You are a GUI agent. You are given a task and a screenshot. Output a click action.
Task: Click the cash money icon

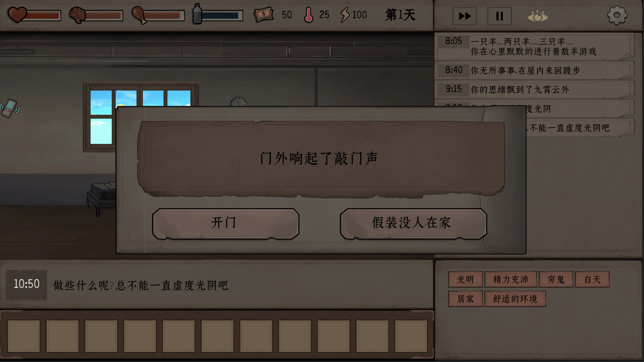[264, 15]
